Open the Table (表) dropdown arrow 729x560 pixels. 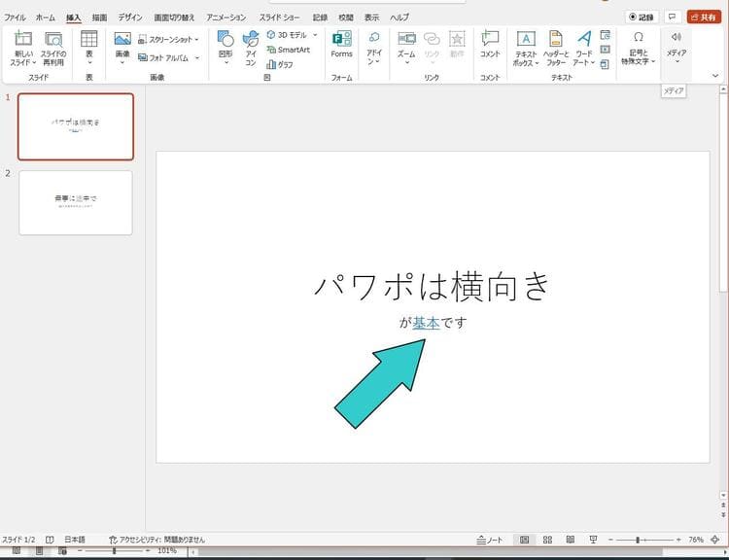(88, 62)
